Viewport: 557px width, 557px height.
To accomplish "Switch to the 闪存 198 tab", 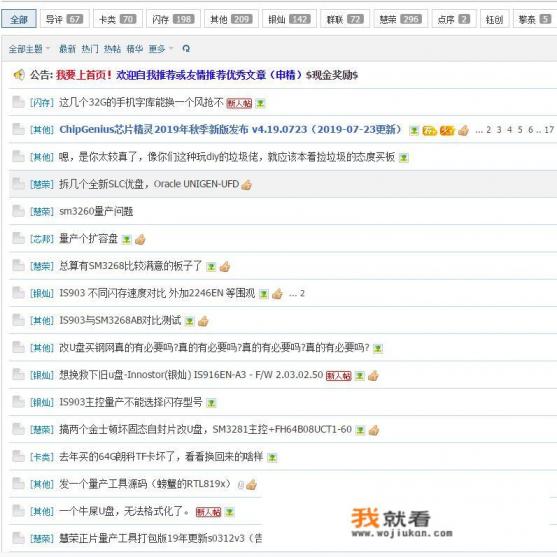I will point(173,19).
